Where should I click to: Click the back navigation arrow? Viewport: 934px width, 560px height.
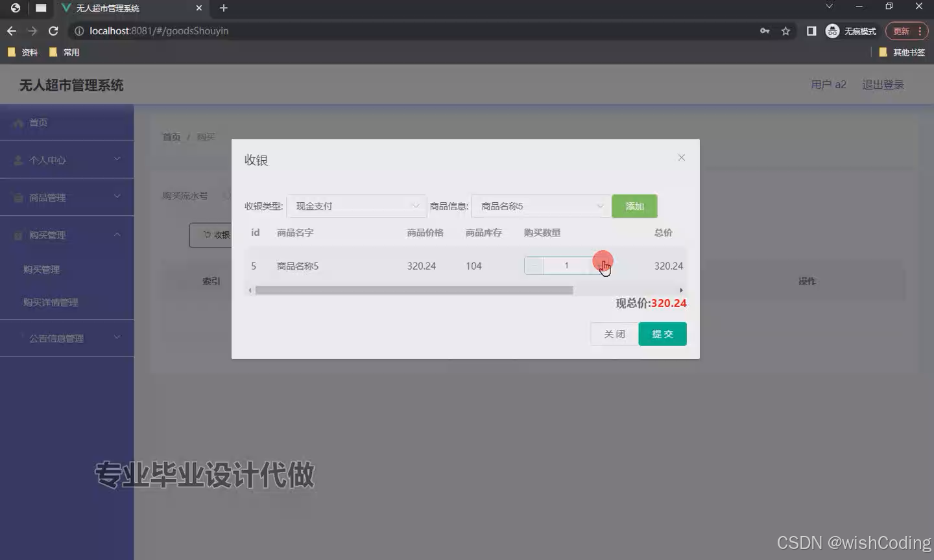(x=11, y=30)
